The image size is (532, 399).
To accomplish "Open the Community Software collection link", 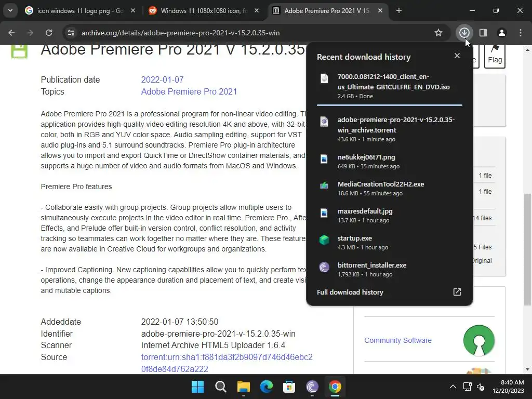I will pyautogui.click(x=398, y=340).
